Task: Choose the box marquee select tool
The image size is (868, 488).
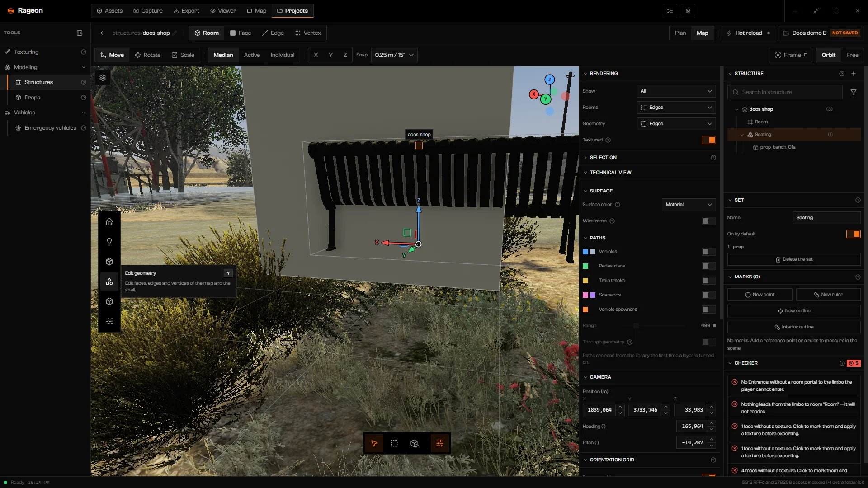Action: (x=394, y=443)
